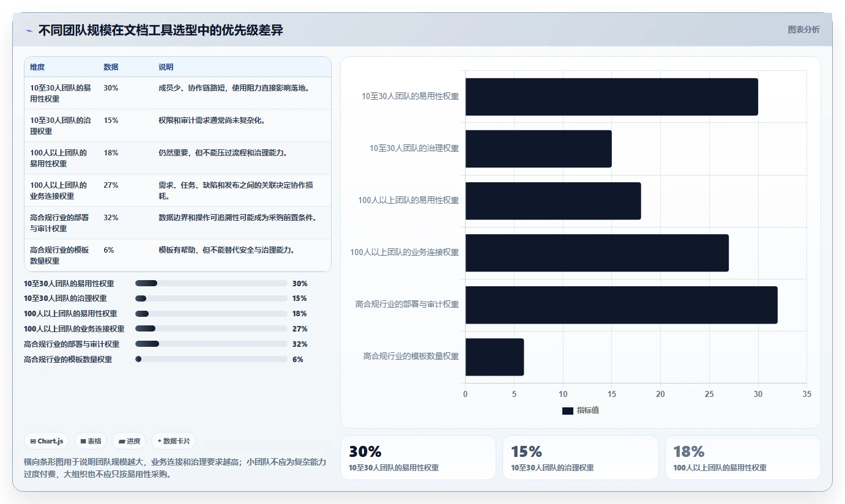Click the 指标值 legend text
This screenshot has width=845, height=504.
pos(588,410)
